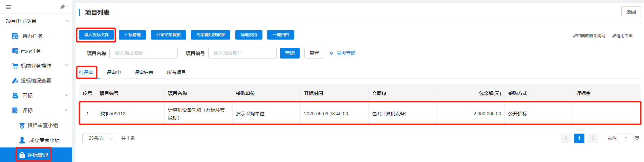Switch to the 评审中 tab
644x162 pixels.
coord(113,73)
